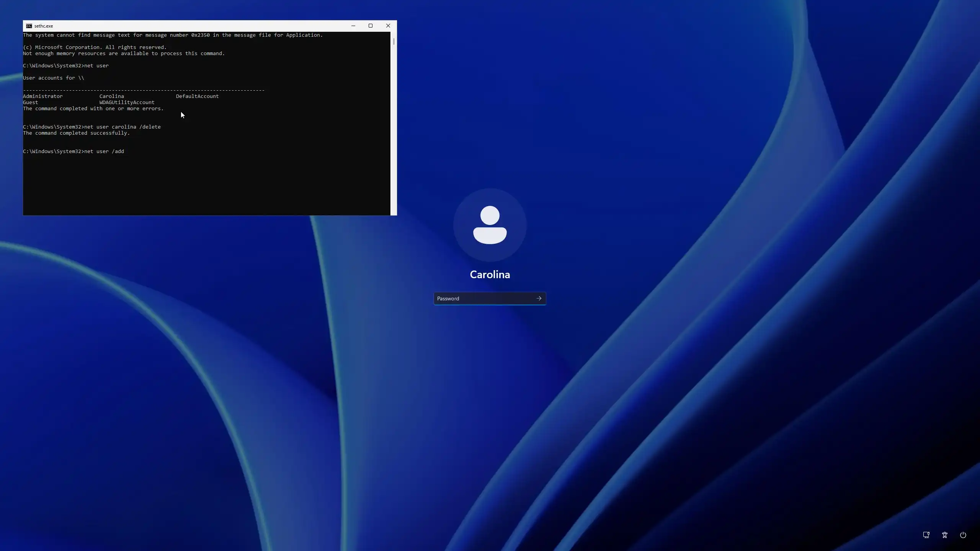Click 'Guest' in the accounts listing

coord(31,103)
